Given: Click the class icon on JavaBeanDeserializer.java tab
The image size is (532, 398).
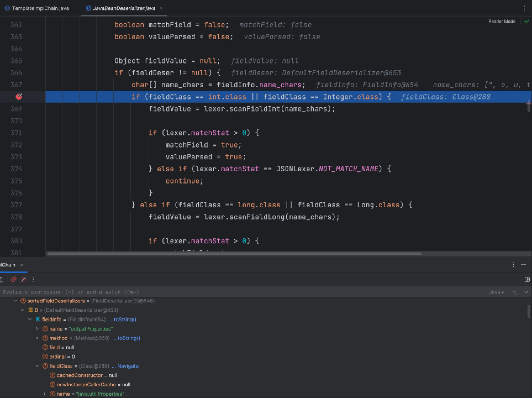Looking at the screenshot, I should [x=88, y=8].
